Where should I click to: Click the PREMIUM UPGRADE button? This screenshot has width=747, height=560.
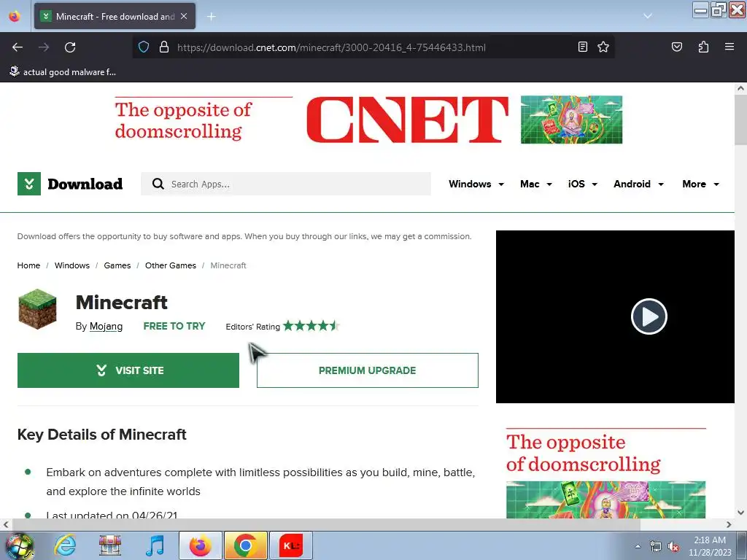point(368,370)
